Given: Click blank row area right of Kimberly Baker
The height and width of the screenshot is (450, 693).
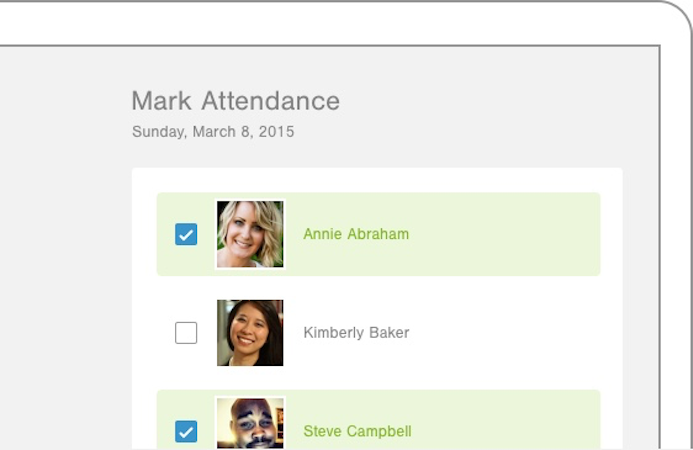Looking at the screenshot, I should tap(510, 333).
